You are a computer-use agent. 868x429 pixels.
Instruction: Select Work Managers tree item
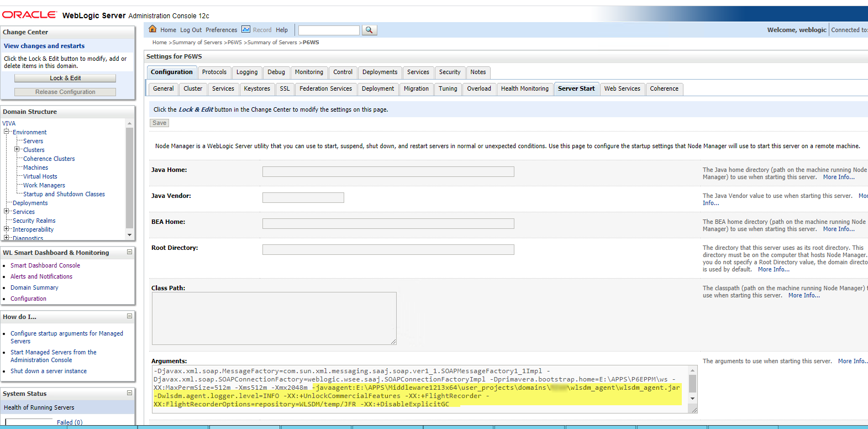[x=44, y=185]
